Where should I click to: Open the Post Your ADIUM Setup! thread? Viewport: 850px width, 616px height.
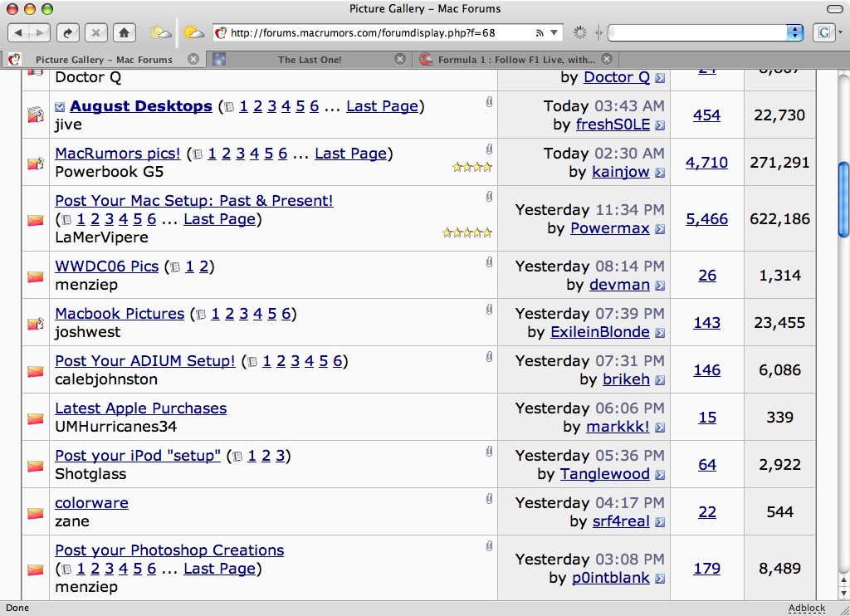tap(145, 360)
